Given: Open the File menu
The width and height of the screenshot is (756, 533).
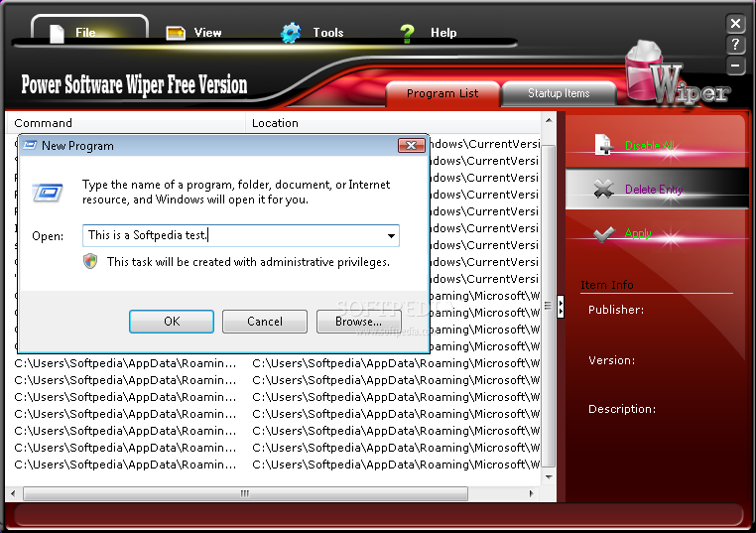Looking at the screenshot, I should [x=89, y=32].
